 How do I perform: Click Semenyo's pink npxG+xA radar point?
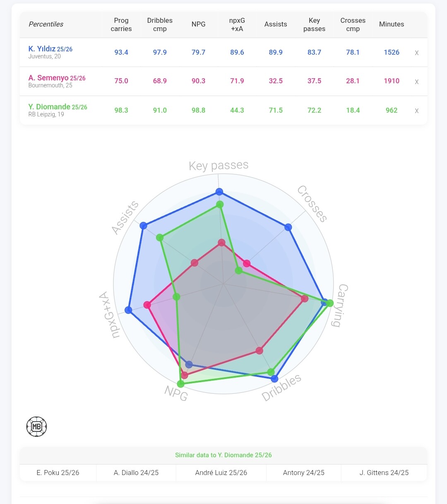point(147,305)
